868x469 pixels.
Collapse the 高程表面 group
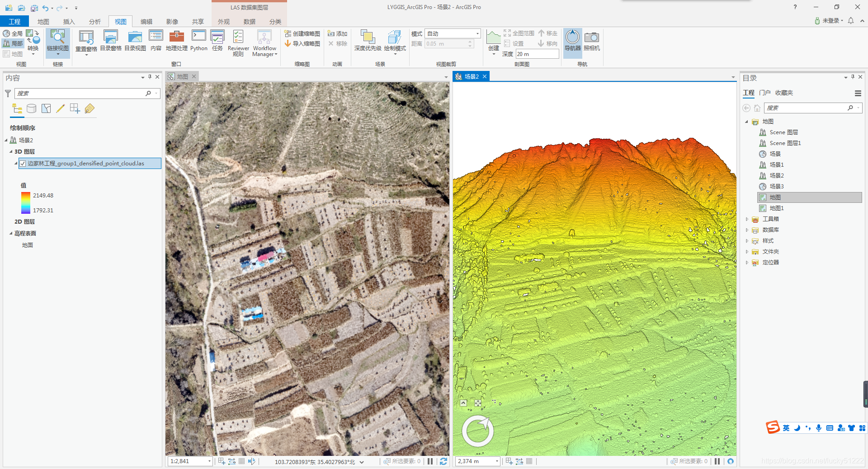click(x=11, y=234)
